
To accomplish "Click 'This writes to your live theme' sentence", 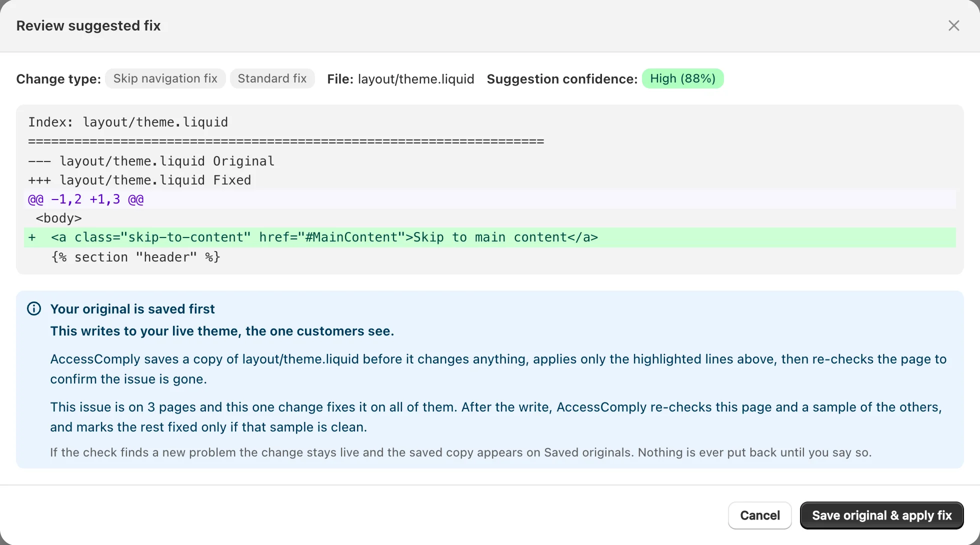I will [222, 331].
